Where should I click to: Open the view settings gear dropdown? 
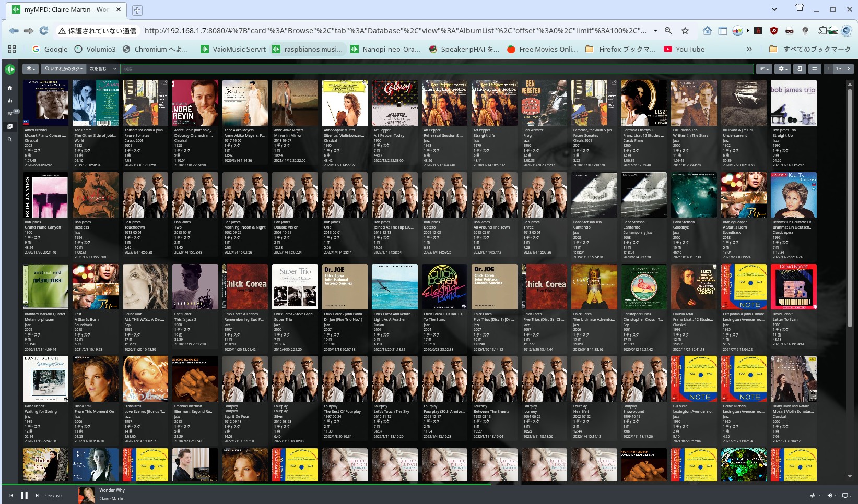point(782,69)
